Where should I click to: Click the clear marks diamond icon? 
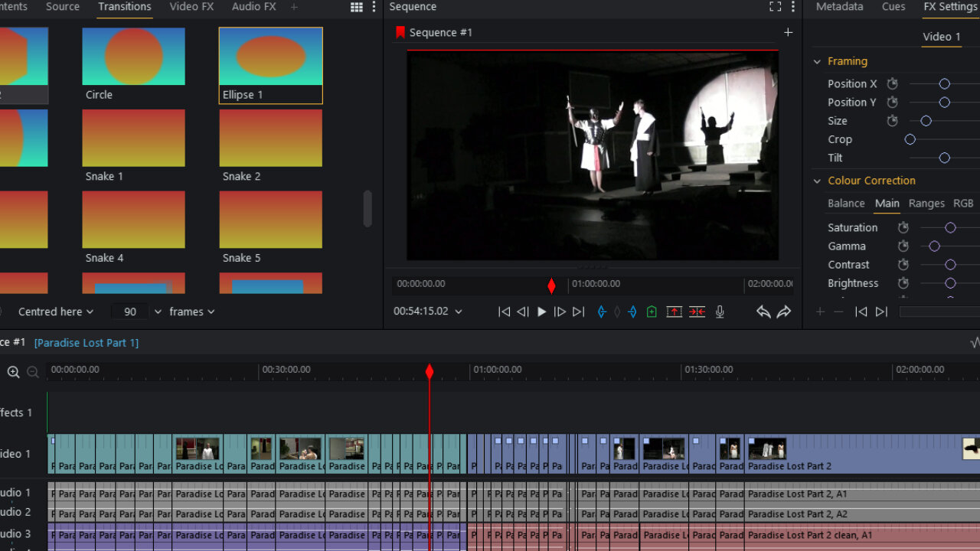coord(617,311)
